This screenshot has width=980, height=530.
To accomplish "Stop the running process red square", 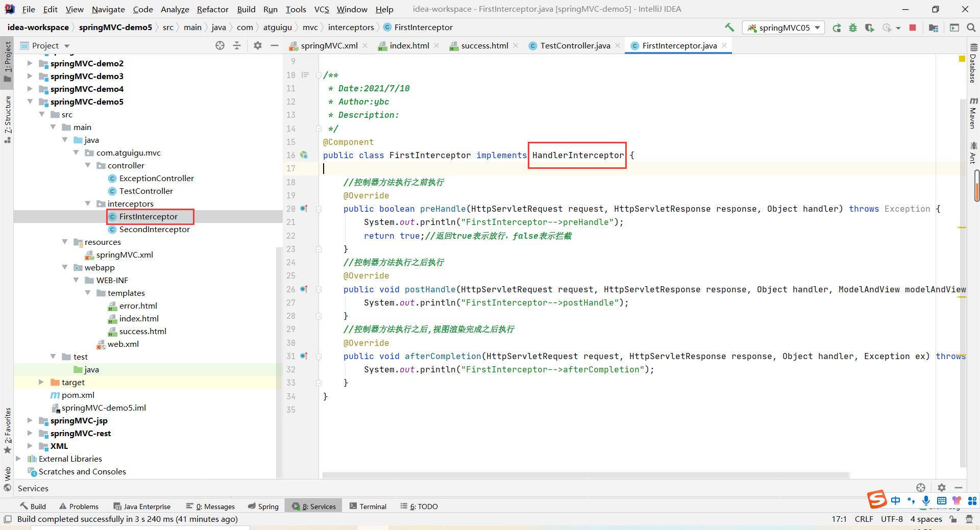I will point(913,28).
